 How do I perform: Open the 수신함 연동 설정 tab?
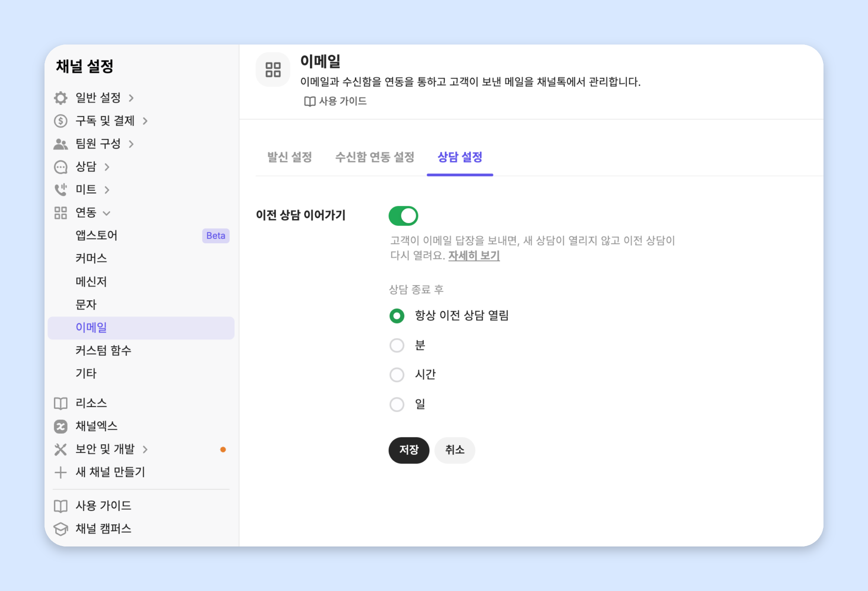coord(375,157)
